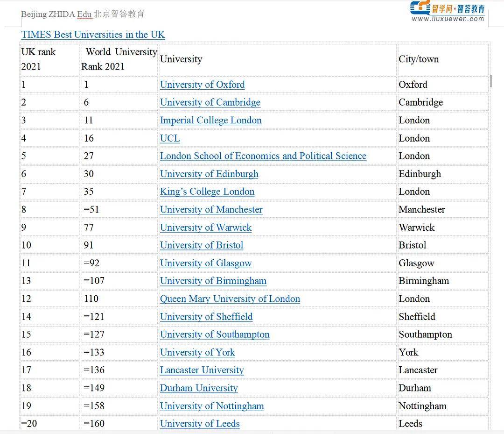Open the Queen Mary University of London link

click(x=230, y=299)
